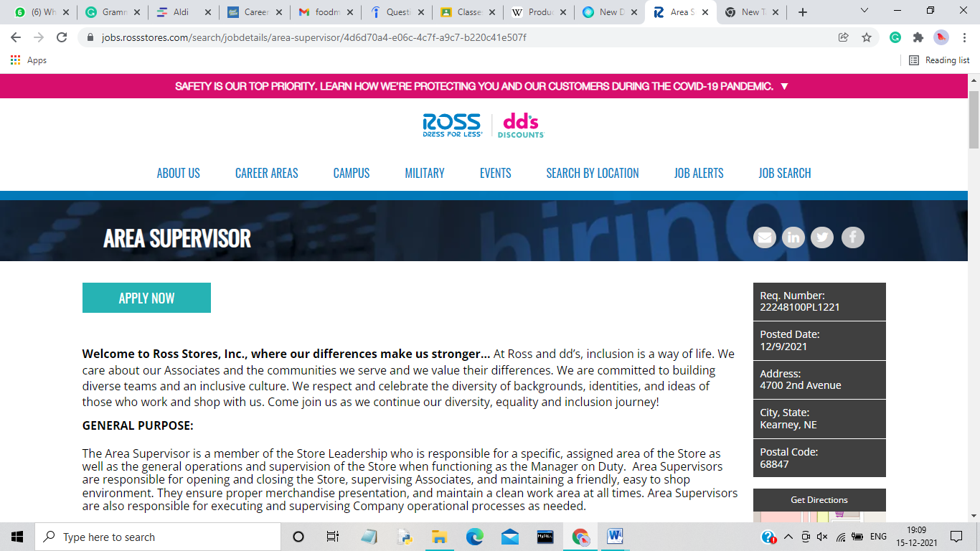Image resolution: width=980 pixels, height=551 pixels.
Task: Open the share page icon in address bar
Action: (x=844, y=37)
